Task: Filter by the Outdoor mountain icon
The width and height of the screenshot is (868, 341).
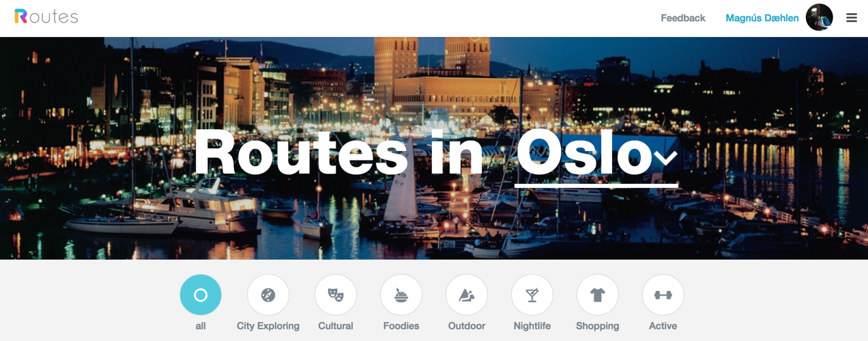Action: tap(467, 295)
